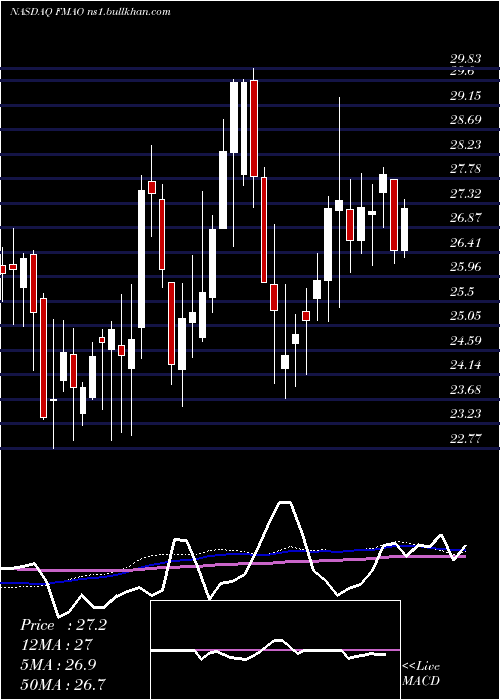Click the 26.41 price axis label
500x700 pixels.
click(x=466, y=242)
